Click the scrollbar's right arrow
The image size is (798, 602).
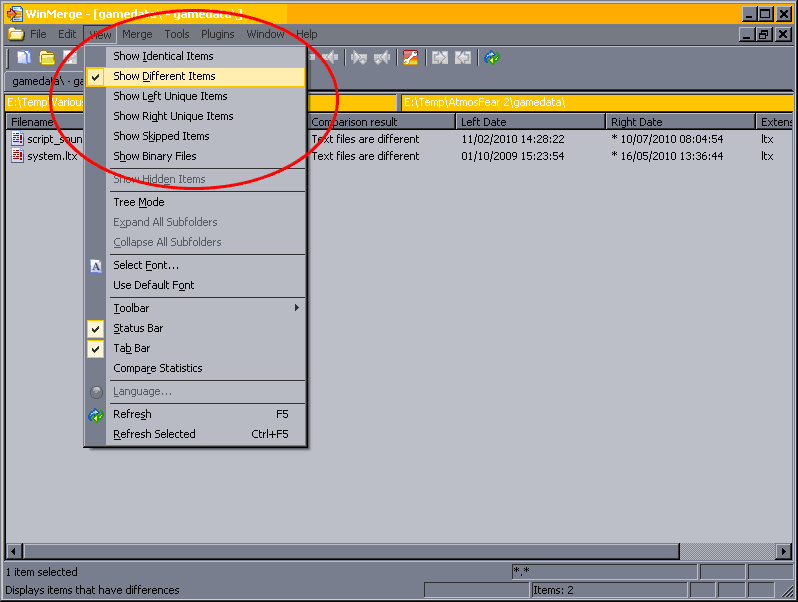[x=784, y=551]
